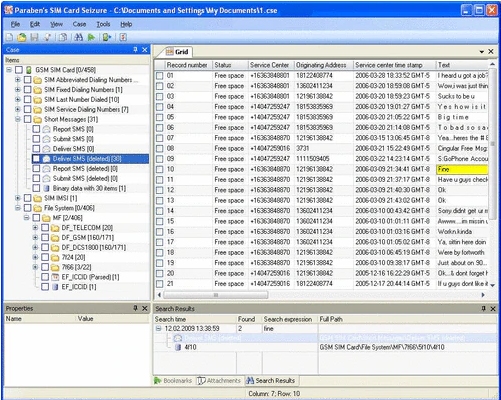This screenshot has width=501, height=400.
Task: Tick the GSM SIM Card checkbox
Action: coord(19,70)
